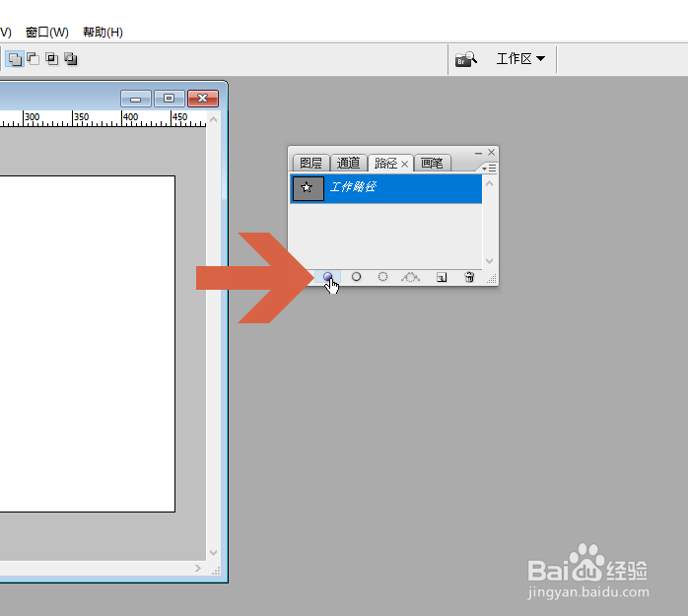Open the 工作区 workspace dropdown
The height and width of the screenshot is (616, 688).
520,59
